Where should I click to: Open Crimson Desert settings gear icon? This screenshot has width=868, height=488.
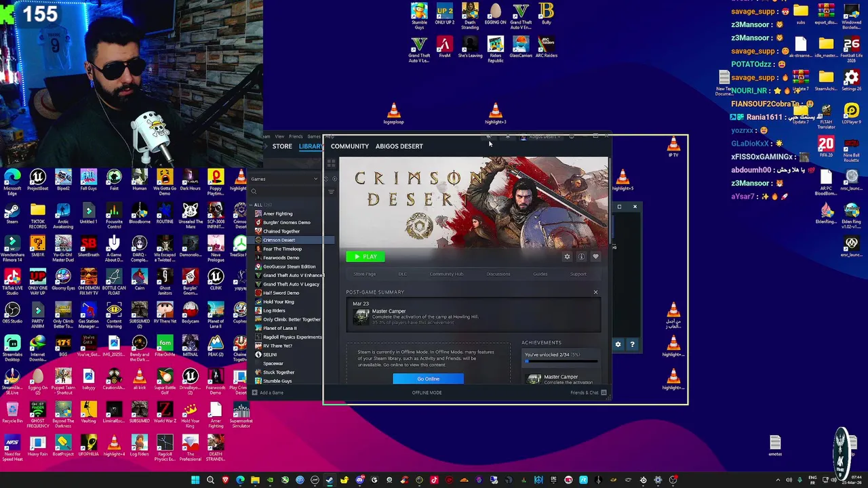coord(567,257)
